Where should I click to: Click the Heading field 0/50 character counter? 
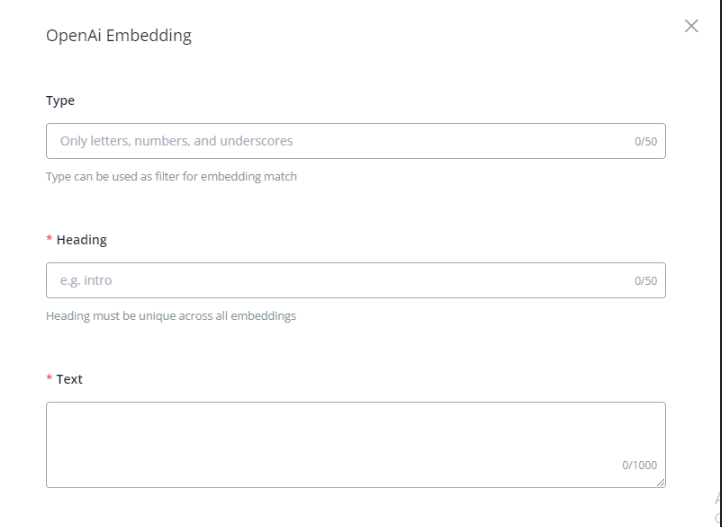point(644,281)
